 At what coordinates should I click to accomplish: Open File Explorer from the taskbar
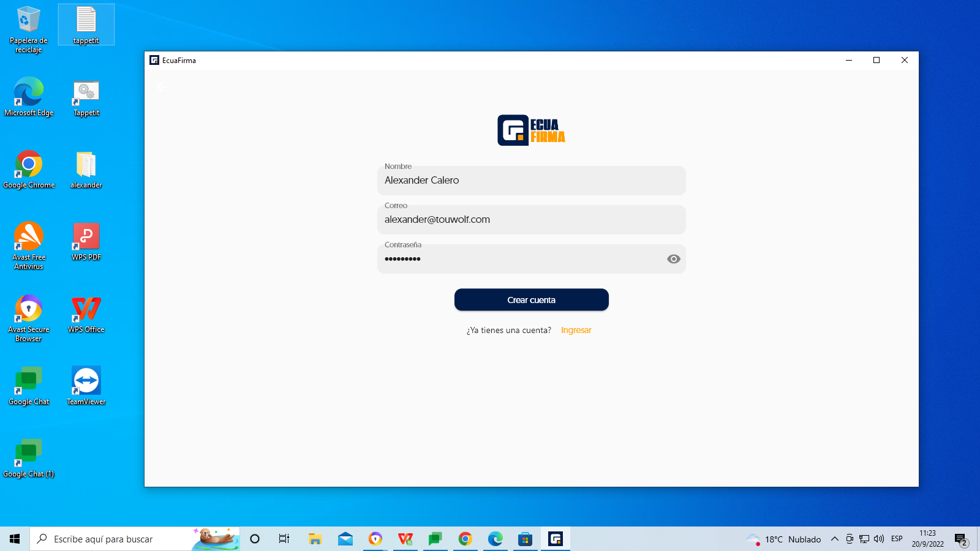pos(315,539)
